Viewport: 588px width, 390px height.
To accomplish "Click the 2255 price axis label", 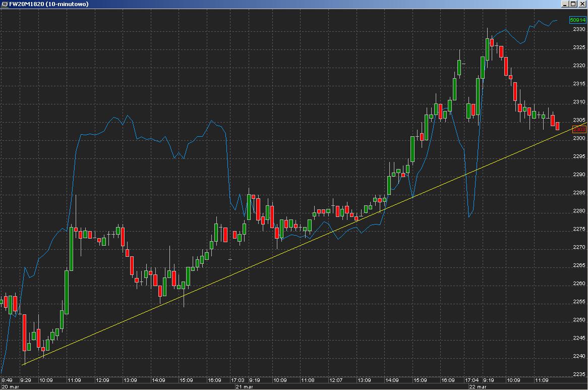I will (579, 302).
